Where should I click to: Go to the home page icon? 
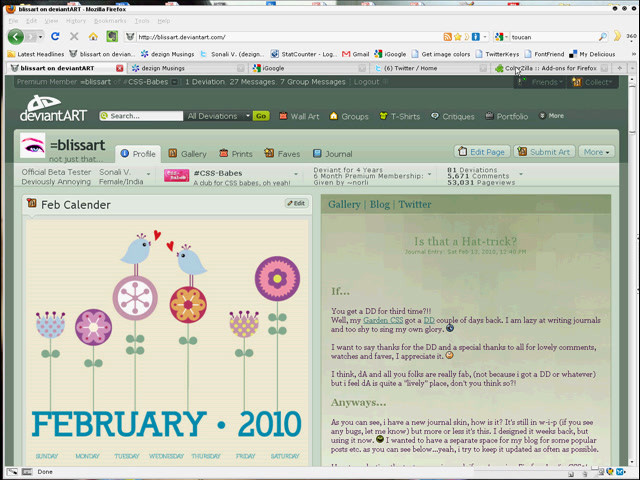tap(93, 36)
